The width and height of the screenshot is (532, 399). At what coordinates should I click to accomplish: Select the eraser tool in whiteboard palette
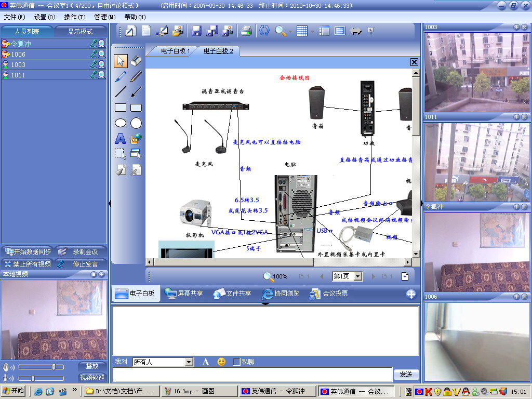point(136,61)
